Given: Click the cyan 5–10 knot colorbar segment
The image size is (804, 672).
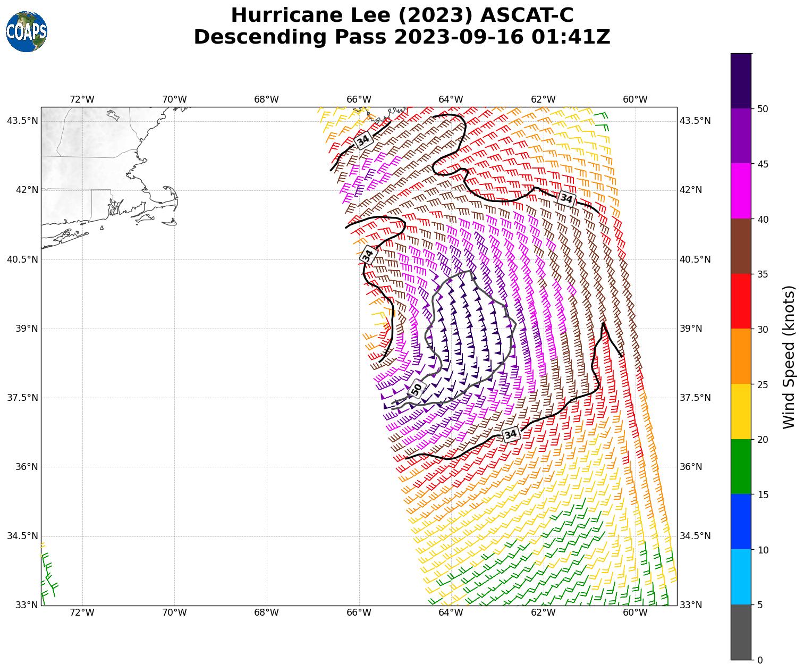Looking at the screenshot, I should [741, 577].
